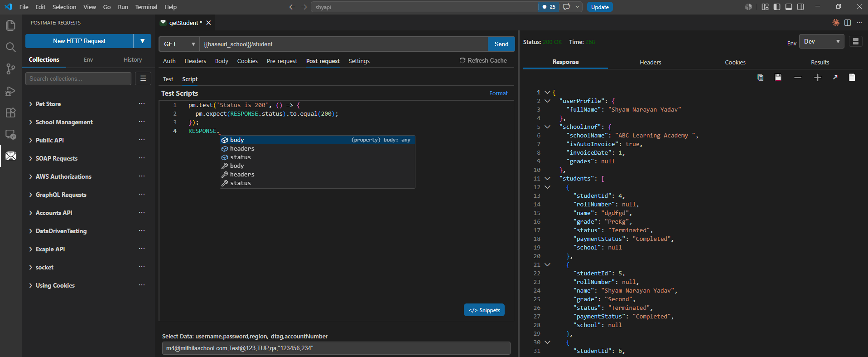
Task: Open the Copilot chat icon in the title bar
Action: [x=566, y=7]
